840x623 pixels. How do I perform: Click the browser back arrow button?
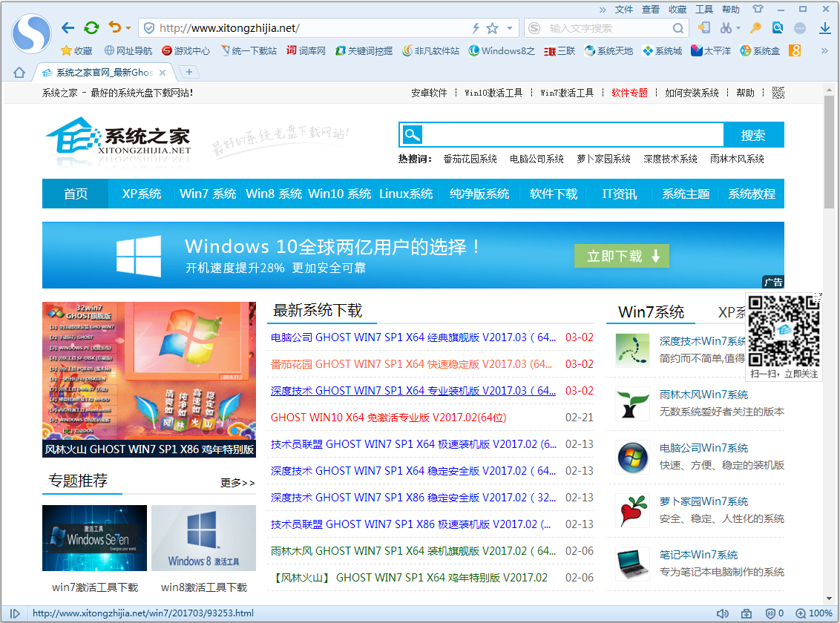point(68,28)
